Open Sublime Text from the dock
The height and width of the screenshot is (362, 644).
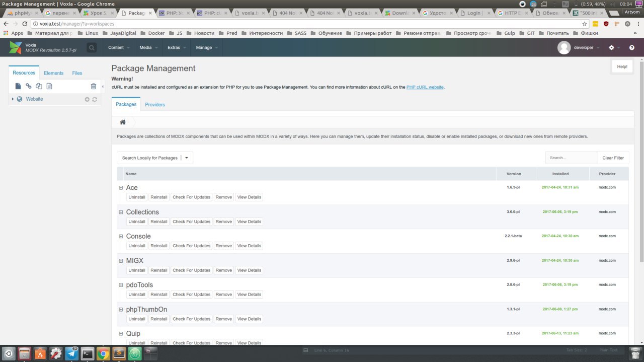coord(119,353)
